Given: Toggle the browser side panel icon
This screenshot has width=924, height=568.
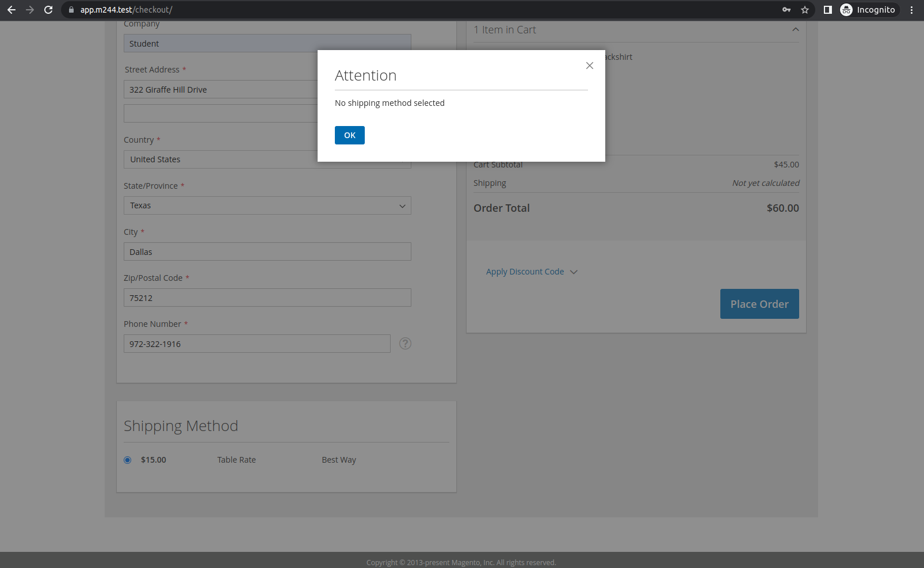Looking at the screenshot, I should [827, 10].
